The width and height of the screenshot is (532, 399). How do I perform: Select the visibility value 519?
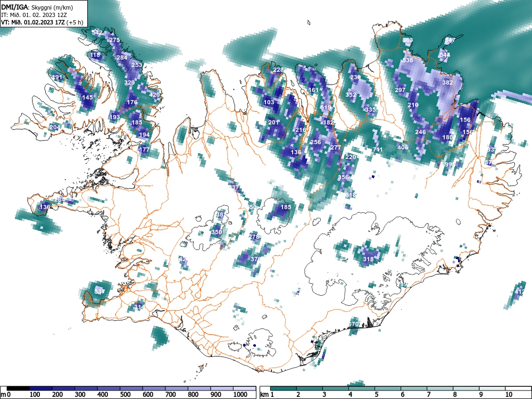click(x=326, y=107)
